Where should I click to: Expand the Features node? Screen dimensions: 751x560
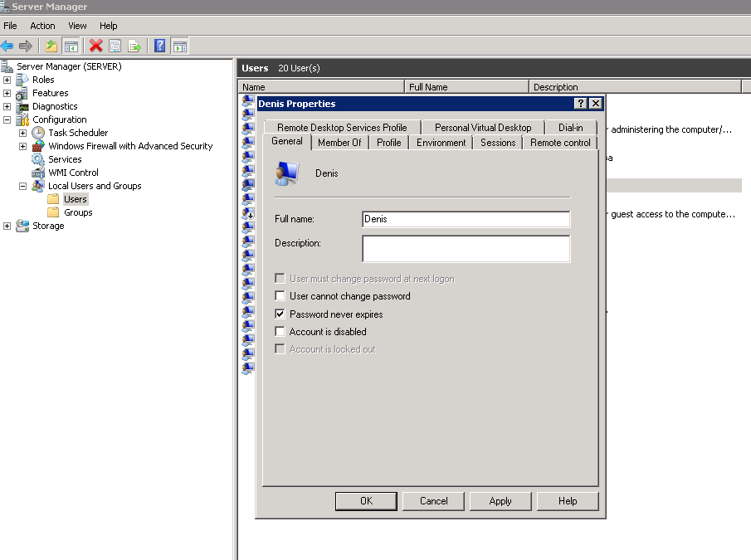7,93
